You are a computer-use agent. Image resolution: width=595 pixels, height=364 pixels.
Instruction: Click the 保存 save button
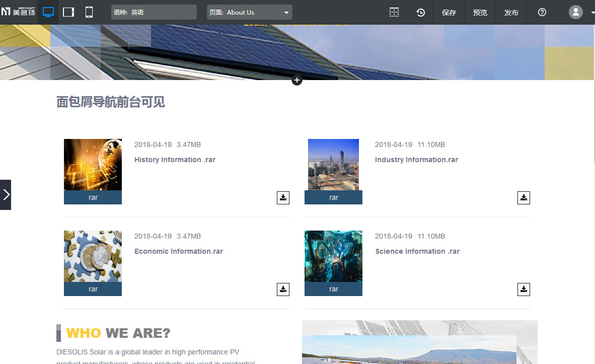(x=449, y=13)
